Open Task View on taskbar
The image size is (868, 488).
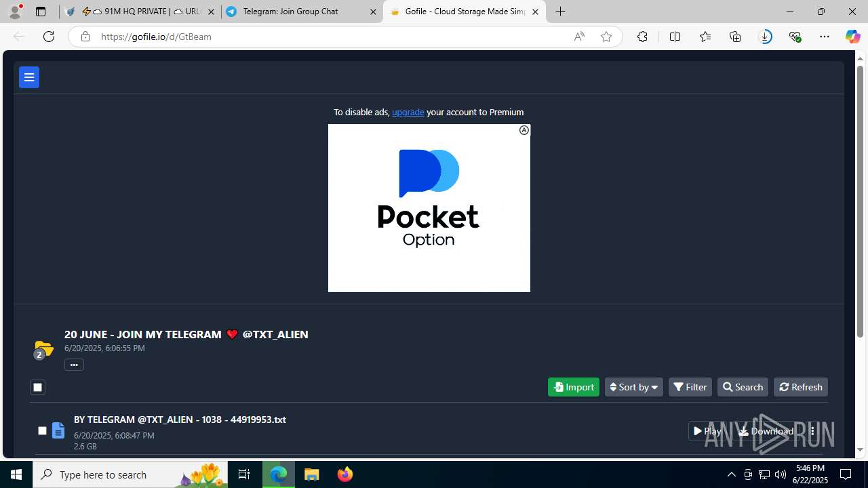point(244,474)
